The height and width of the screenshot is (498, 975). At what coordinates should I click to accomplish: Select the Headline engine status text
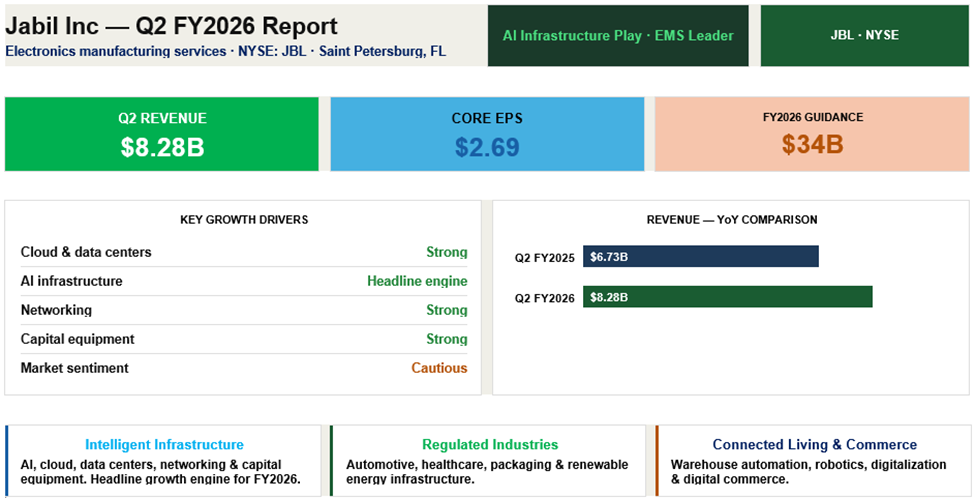(x=417, y=282)
